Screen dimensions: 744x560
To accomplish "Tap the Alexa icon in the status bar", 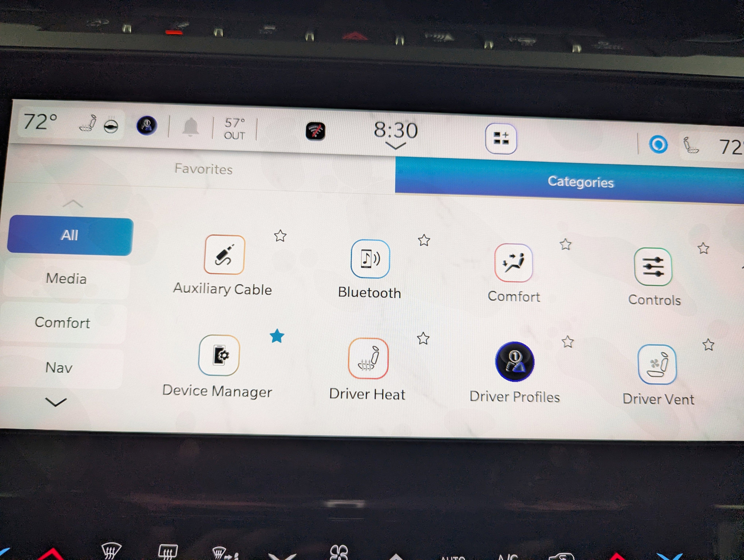I will coord(658,145).
